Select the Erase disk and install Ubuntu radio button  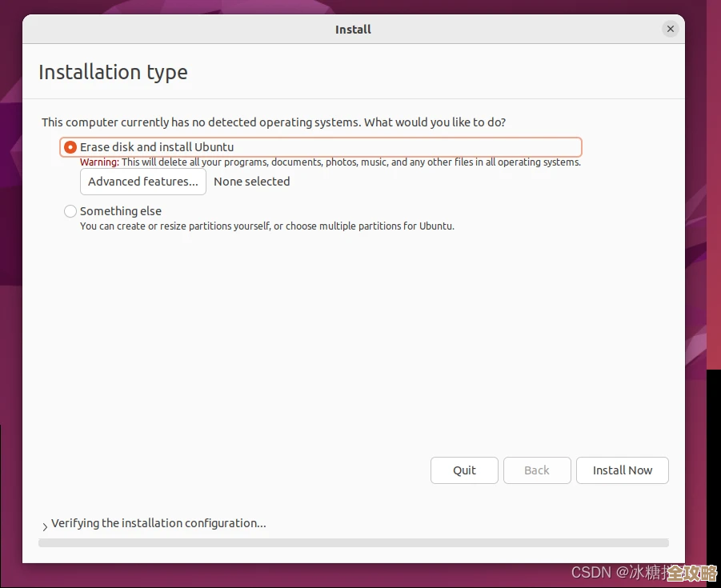(70, 147)
